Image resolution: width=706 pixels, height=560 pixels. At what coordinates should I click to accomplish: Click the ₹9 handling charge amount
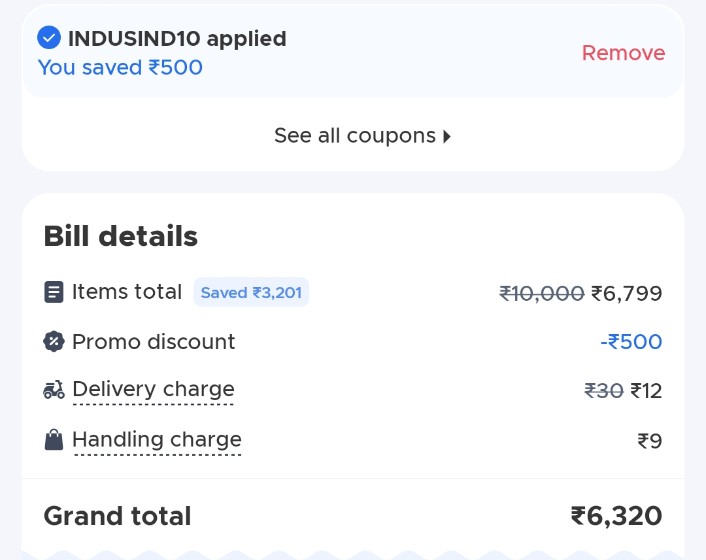(650, 440)
